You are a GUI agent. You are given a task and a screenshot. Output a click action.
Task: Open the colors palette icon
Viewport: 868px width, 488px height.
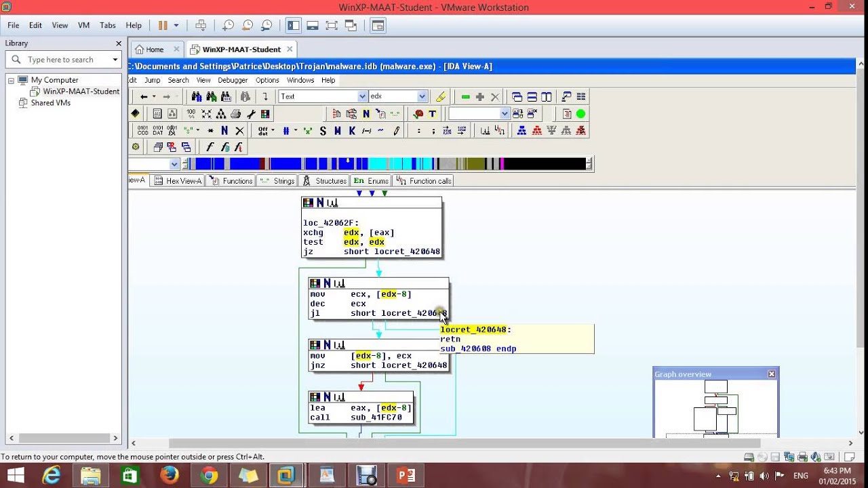tap(265, 114)
